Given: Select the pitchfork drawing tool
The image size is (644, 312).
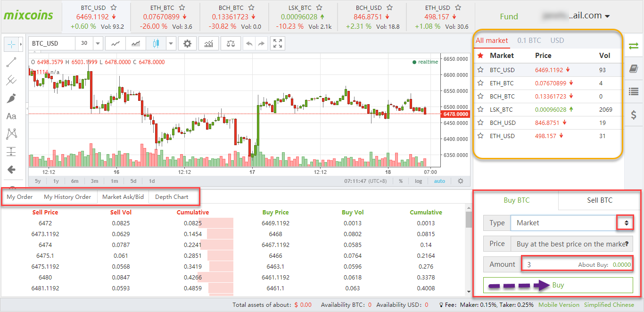Looking at the screenshot, I should [x=11, y=80].
